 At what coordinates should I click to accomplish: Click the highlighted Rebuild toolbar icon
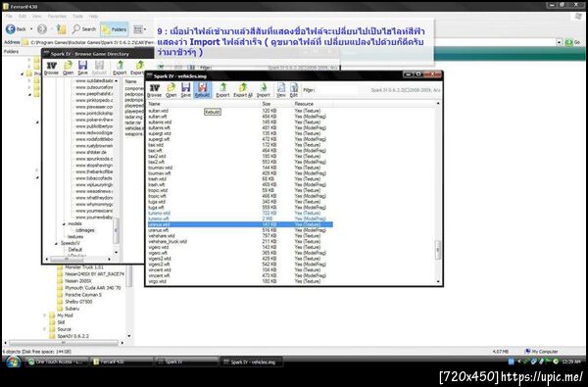tap(203, 90)
